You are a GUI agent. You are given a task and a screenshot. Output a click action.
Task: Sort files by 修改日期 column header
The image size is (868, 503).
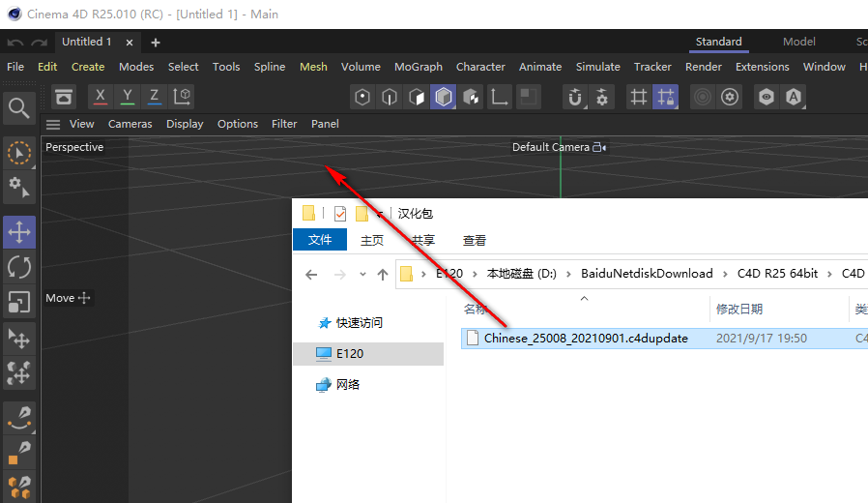739,309
